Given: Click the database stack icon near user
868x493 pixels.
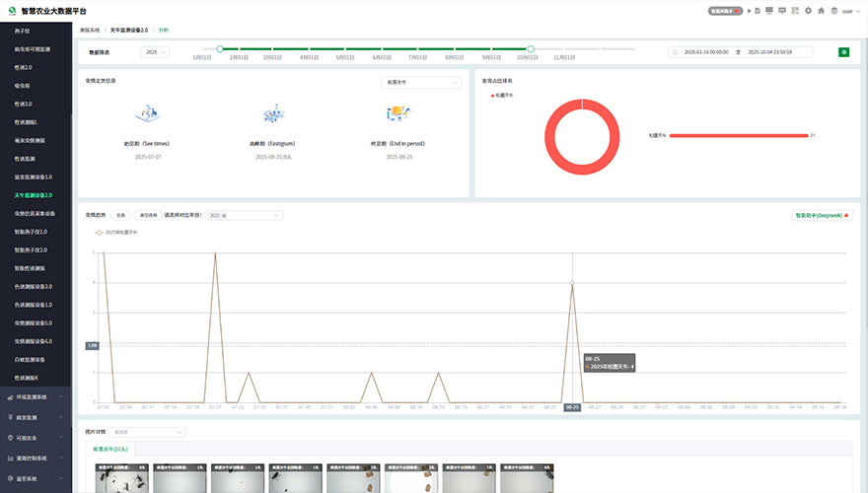Looking at the screenshot, I should pyautogui.click(x=833, y=11).
